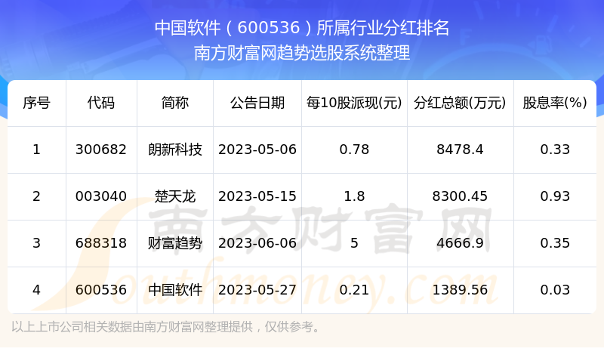Click the 0.35 dividend yield cell
Image resolution: width=604 pixels, height=364 pixels.
pos(555,243)
